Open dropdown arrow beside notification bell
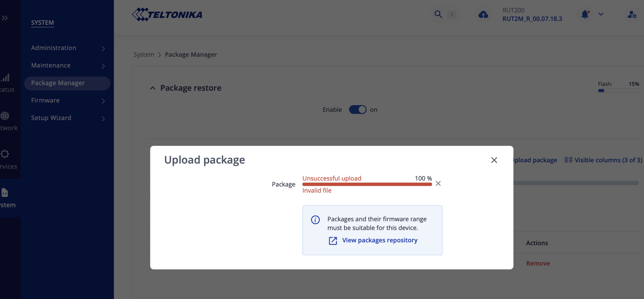The width and height of the screenshot is (644, 299). click(x=601, y=14)
